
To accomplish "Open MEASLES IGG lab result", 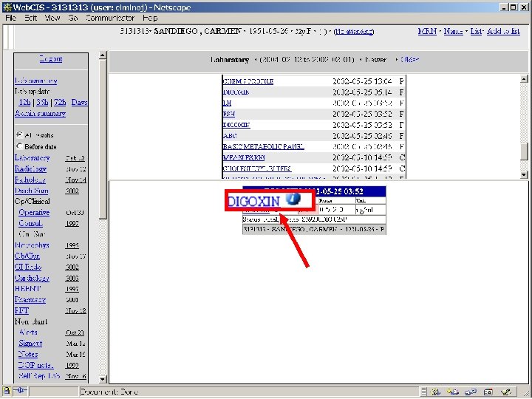I will click(244, 157).
